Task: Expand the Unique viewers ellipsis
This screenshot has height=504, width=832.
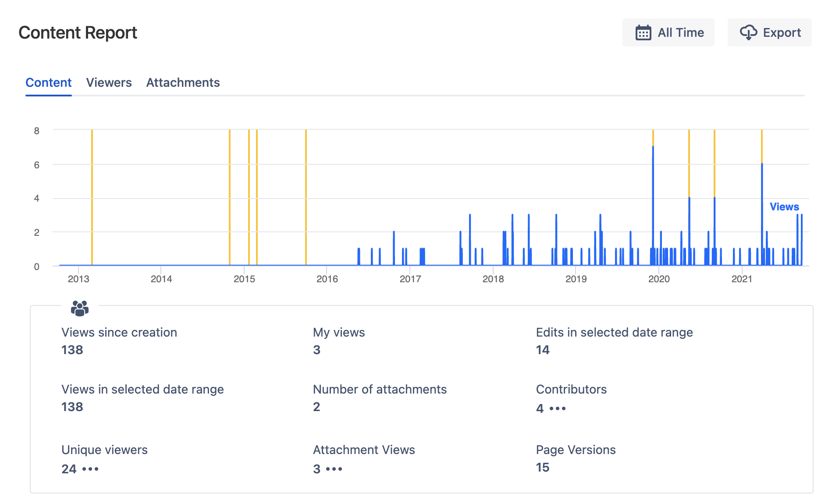Action: pos(90,469)
